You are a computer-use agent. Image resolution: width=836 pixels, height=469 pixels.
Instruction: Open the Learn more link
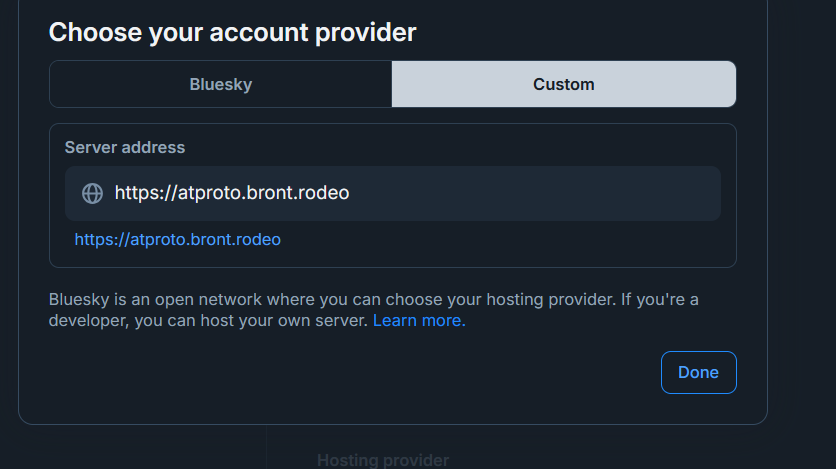tap(419, 321)
